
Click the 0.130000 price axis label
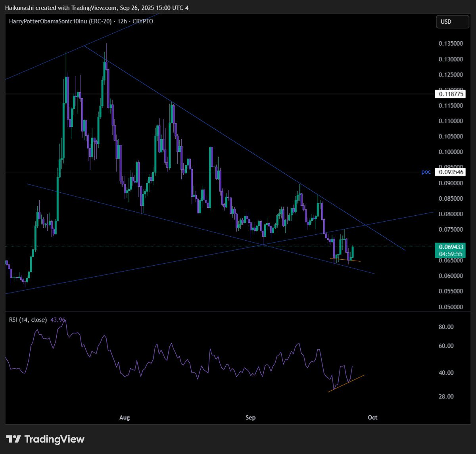point(451,59)
